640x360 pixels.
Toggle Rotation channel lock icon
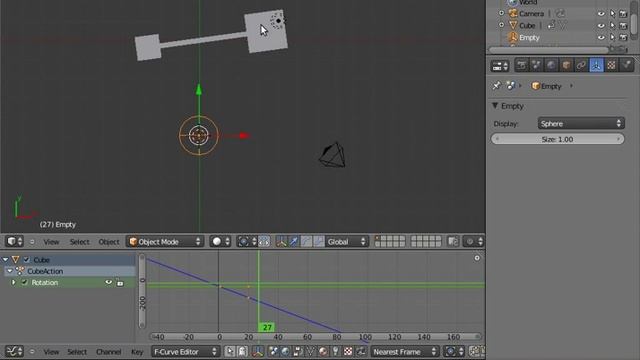120,282
